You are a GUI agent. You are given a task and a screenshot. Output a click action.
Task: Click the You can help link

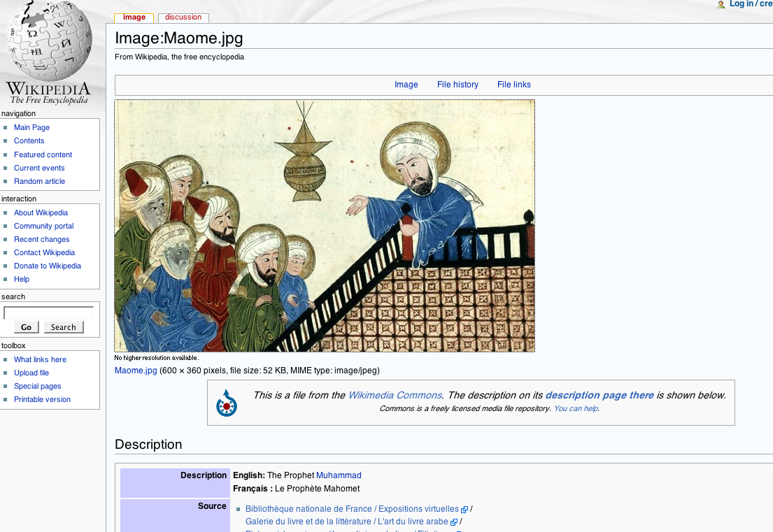tap(576, 408)
